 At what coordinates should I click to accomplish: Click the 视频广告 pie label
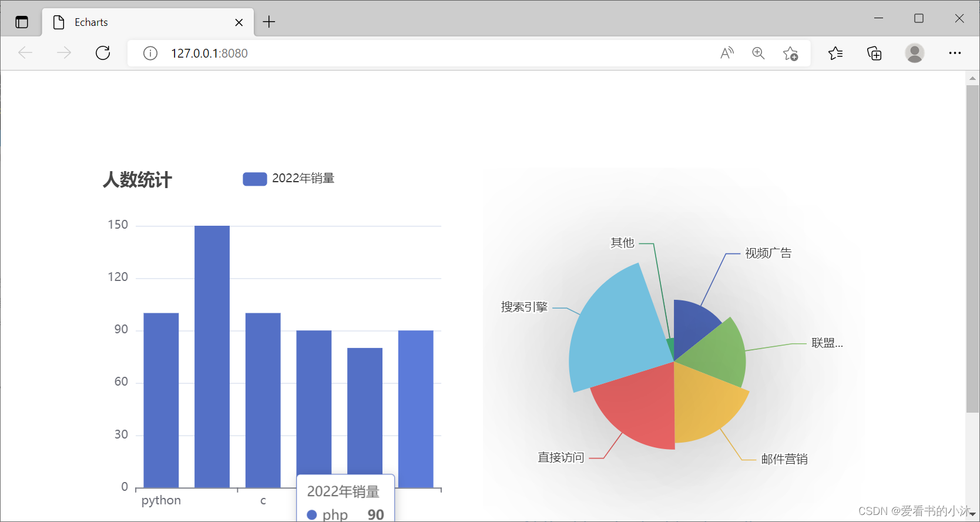768,253
